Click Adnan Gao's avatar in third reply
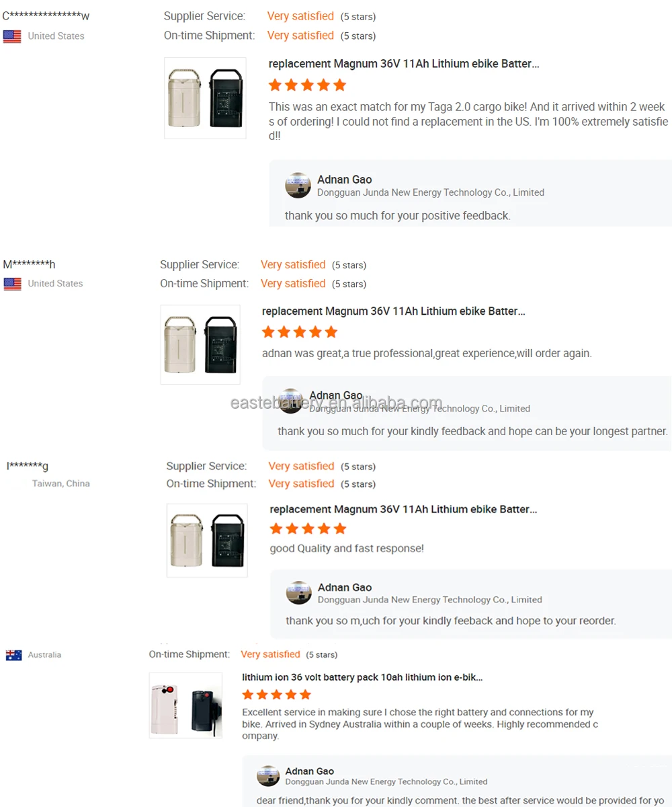Screen dimensions: 672x807 (298, 593)
